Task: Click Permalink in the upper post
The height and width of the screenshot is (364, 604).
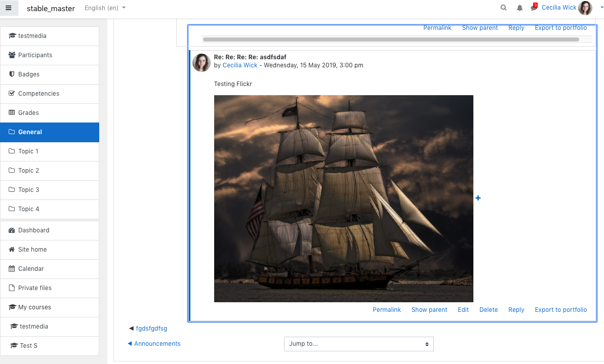Action: [x=437, y=28]
